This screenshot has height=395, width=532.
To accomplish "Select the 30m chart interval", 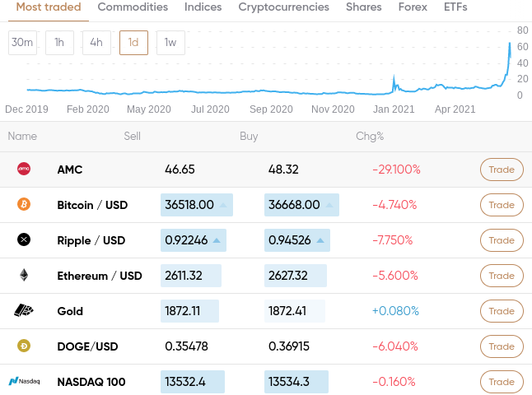I will pyautogui.click(x=22, y=43).
